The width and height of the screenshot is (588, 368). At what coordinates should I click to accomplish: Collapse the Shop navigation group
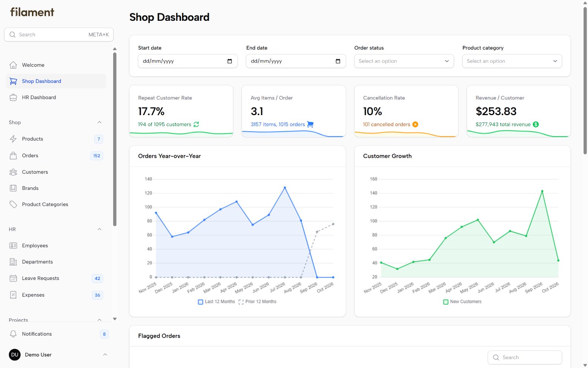coord(99,123)
